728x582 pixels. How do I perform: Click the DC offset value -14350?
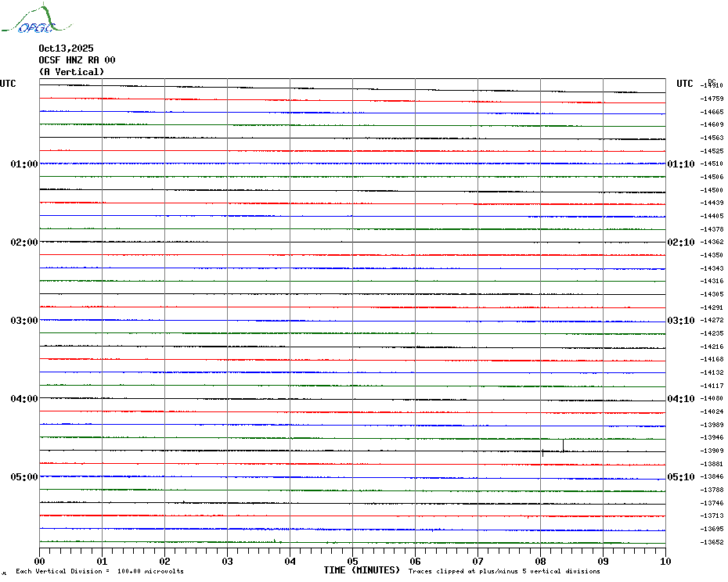pos(712,255)
